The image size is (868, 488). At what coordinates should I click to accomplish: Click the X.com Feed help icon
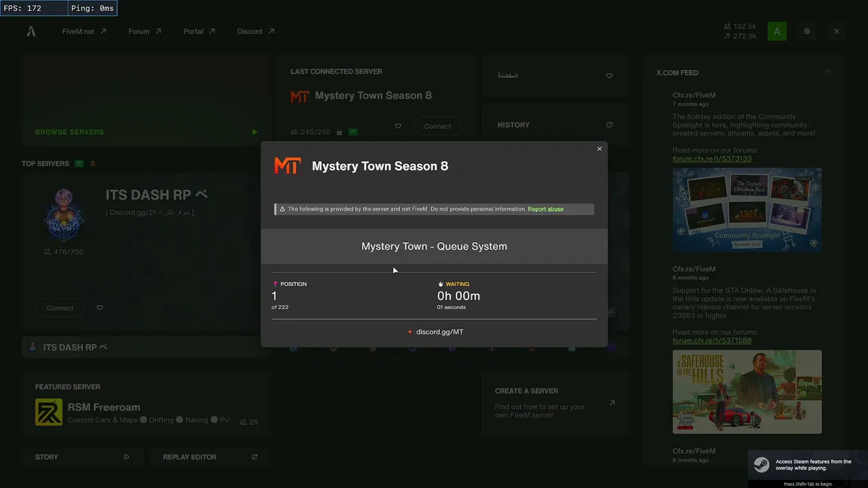coord(828,73)
